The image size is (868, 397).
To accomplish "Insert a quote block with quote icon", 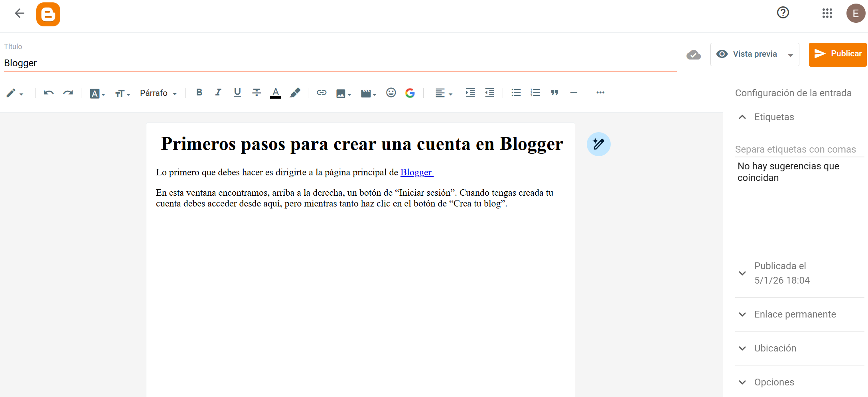I will point(554,93).
